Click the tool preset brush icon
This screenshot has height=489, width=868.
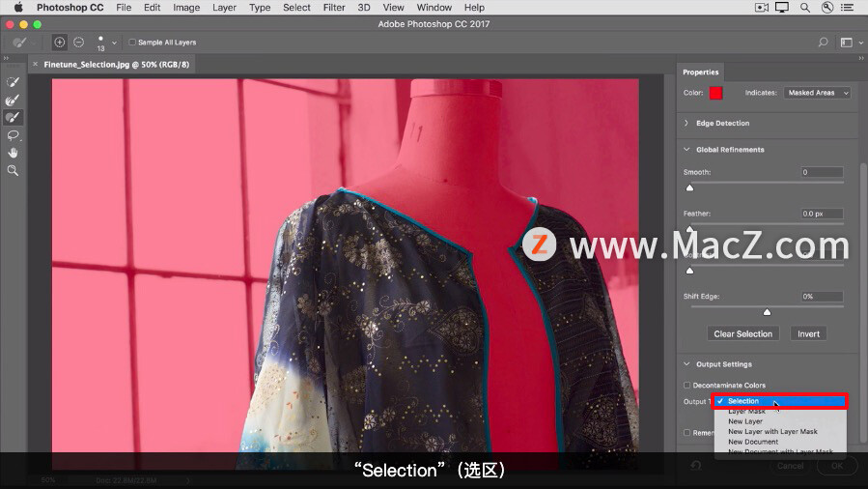click(19, 43)
